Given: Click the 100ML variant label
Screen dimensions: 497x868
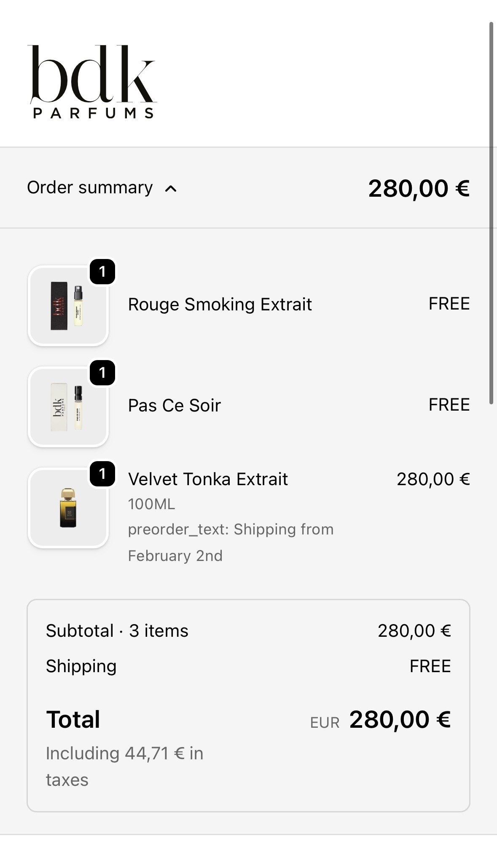Looking at the screenshot, I should (x=151, y=504).
